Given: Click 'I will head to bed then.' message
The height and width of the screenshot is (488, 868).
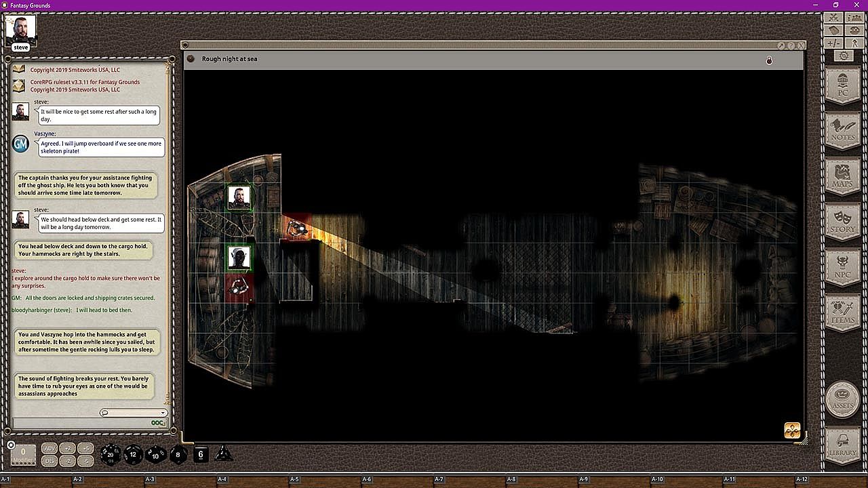Looking at the screenshot, I should click(104, 310).
